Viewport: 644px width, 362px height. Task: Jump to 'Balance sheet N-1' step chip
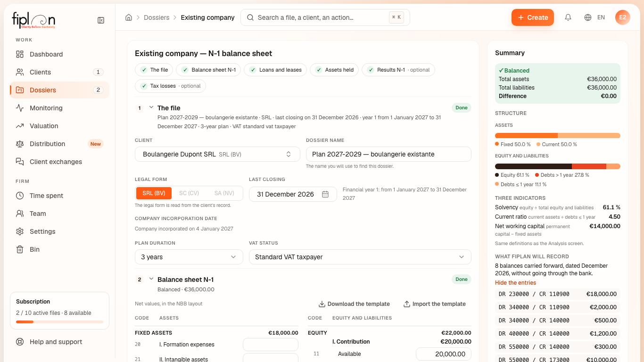pos(209,70)
